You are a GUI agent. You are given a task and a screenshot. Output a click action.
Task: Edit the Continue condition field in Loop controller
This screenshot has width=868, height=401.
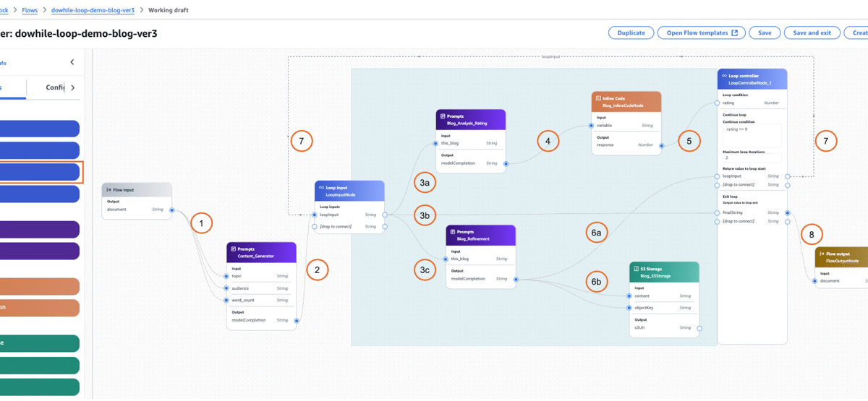752,134
